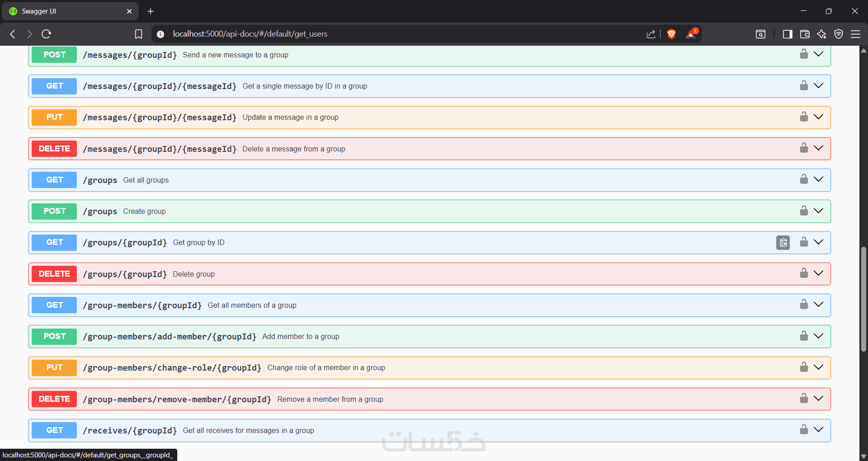Toggle the browser sidebar panel icon
868x461 pixels.
click(x=788, y=34)
